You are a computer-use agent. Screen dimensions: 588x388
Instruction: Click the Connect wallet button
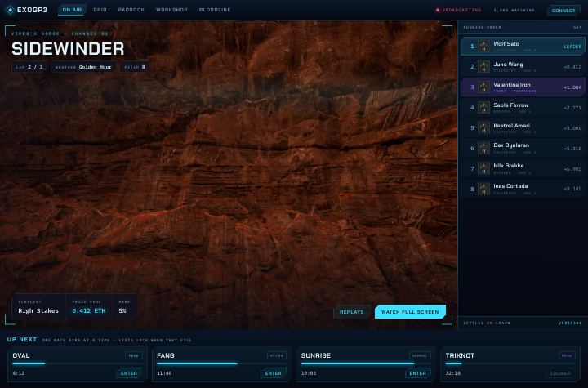(563, 11)
